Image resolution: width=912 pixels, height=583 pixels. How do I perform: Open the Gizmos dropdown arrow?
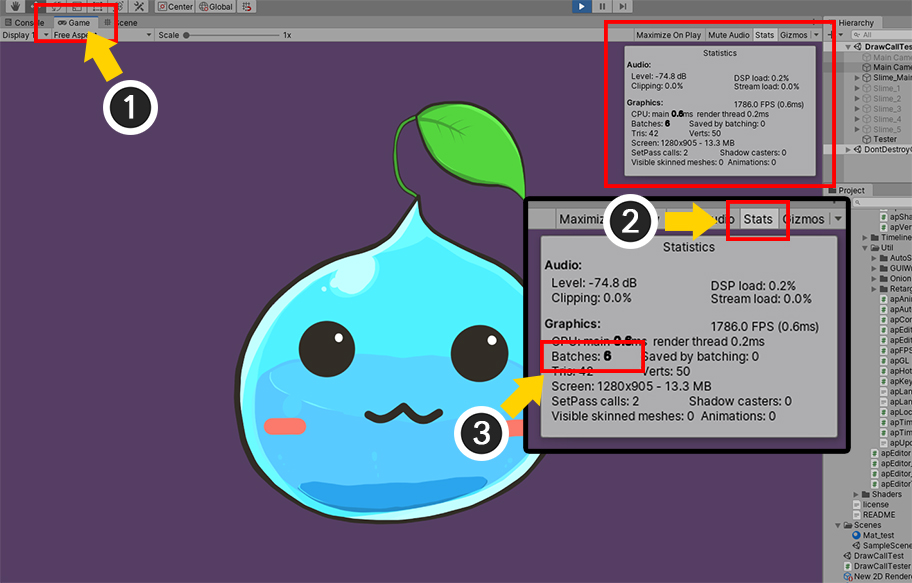[815, 35]
